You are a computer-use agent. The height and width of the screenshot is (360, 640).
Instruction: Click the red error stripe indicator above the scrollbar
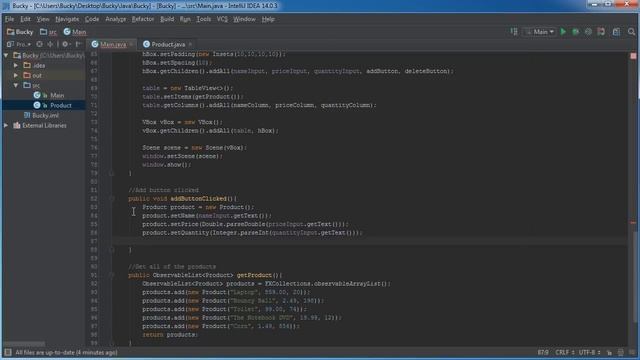coord(633,56)
